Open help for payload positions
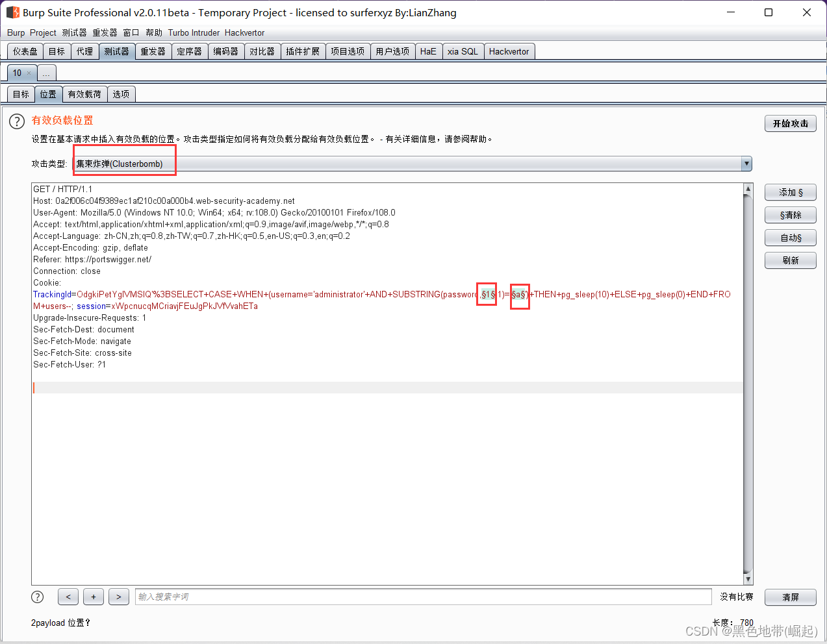This screenshot has width=827, height=644. tap(17, 121)
